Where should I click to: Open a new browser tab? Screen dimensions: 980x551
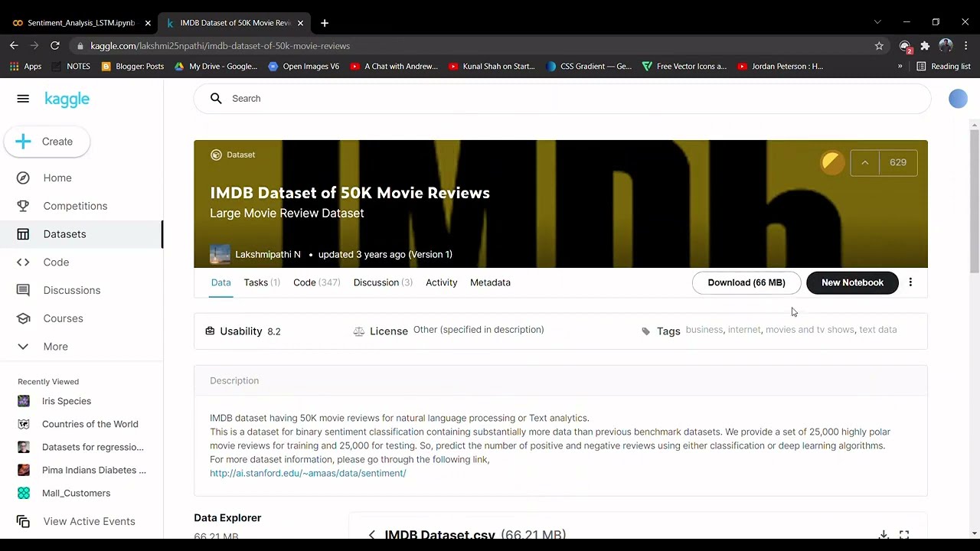(325, 23)
